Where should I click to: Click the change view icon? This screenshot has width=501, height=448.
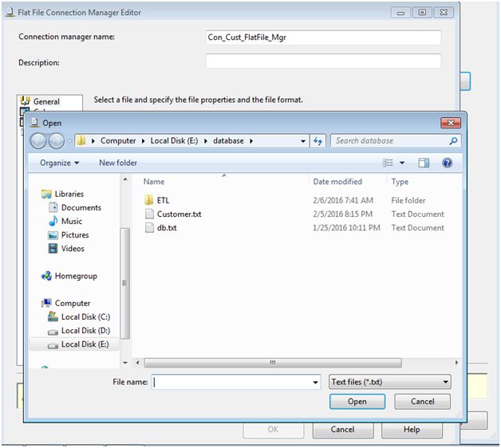tap(388, 163)
